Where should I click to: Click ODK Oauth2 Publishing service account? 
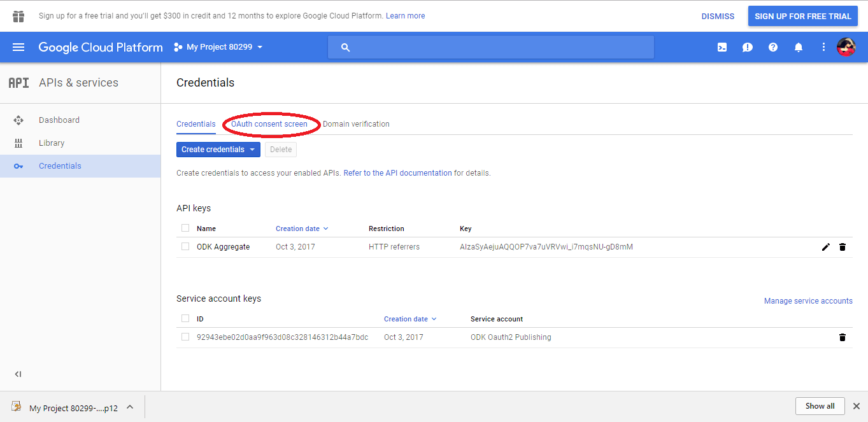pos(511,337)
